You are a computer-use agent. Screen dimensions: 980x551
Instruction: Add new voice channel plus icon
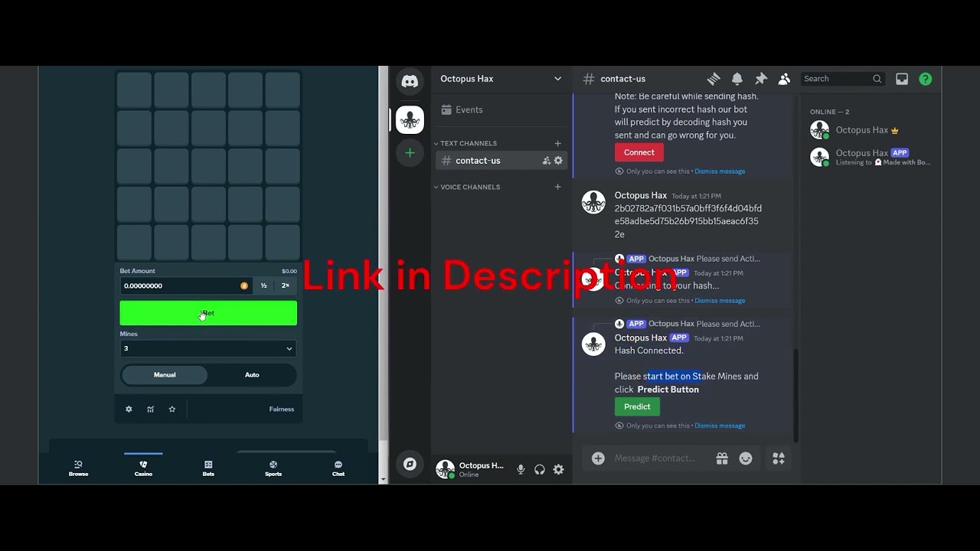click(557, 187)
